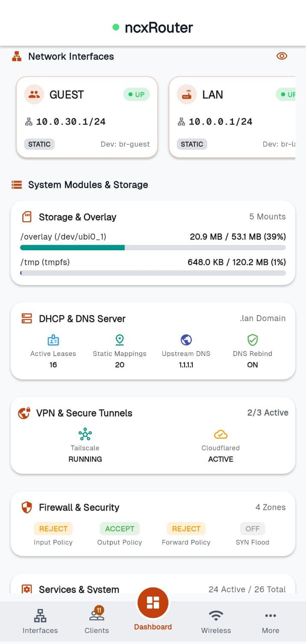This screenshot has width=306, height=644.
Task: Click the /overlay storage usage bar
Action: point(153,247)
